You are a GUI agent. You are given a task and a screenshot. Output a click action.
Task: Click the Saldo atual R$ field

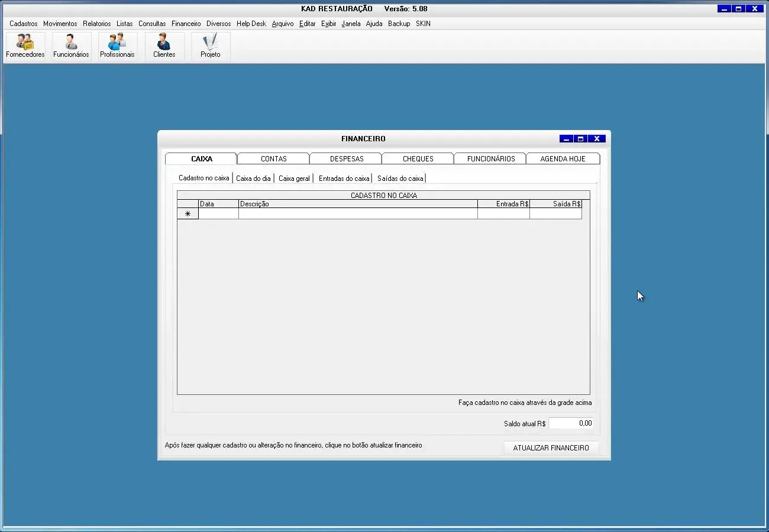coord(571,423)
